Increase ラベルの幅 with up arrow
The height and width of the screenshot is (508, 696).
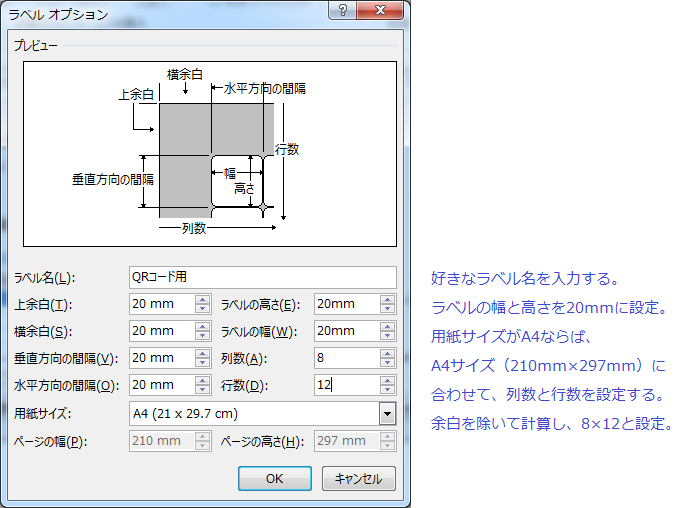[388, 326]
